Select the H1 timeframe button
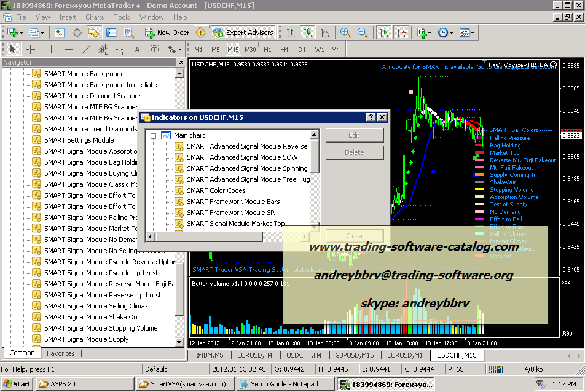Image resolution: width=585 pixels, height=392 pixels. 267,49
